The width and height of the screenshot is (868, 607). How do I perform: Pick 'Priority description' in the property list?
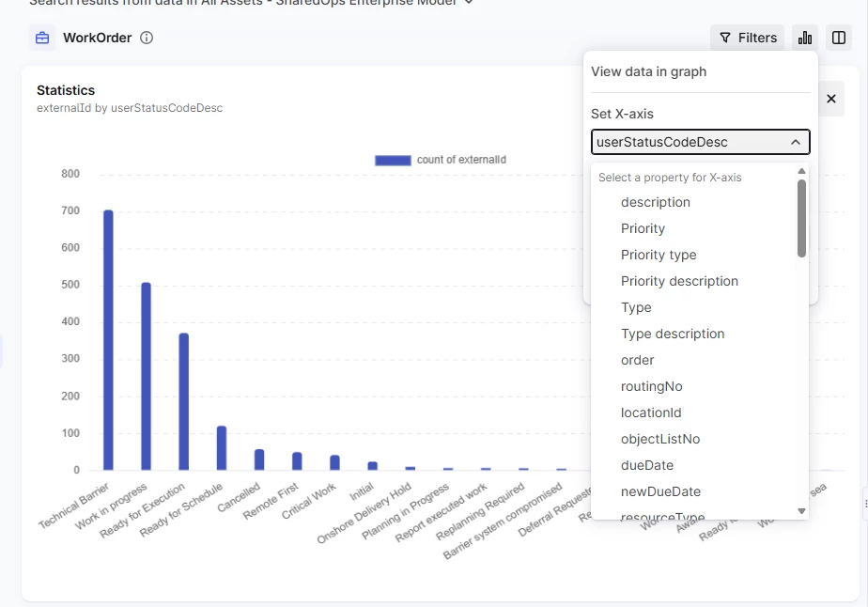(679, 281)
